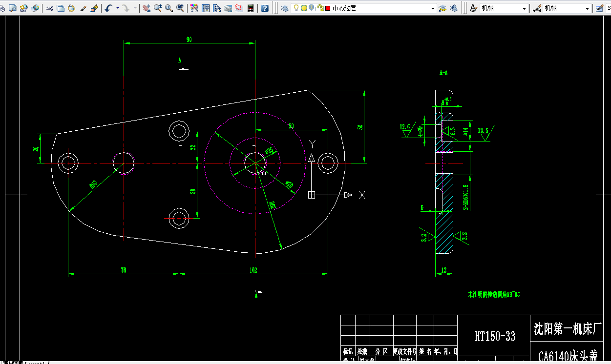Open the DesignCenter icon
This screenshot has width=611, height=364.
(206, 8)
